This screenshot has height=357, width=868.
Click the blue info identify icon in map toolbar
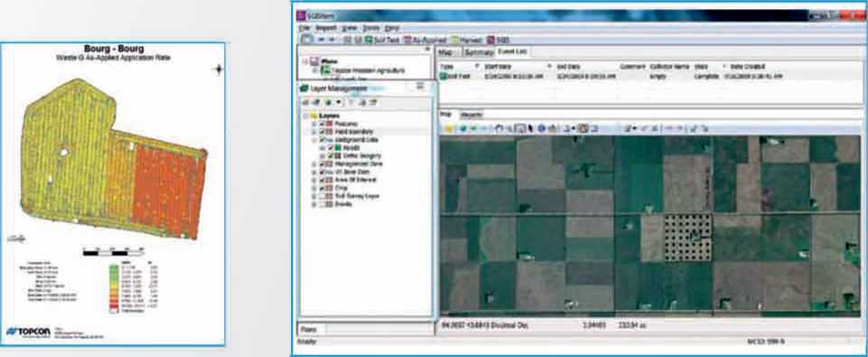[542, 128]
